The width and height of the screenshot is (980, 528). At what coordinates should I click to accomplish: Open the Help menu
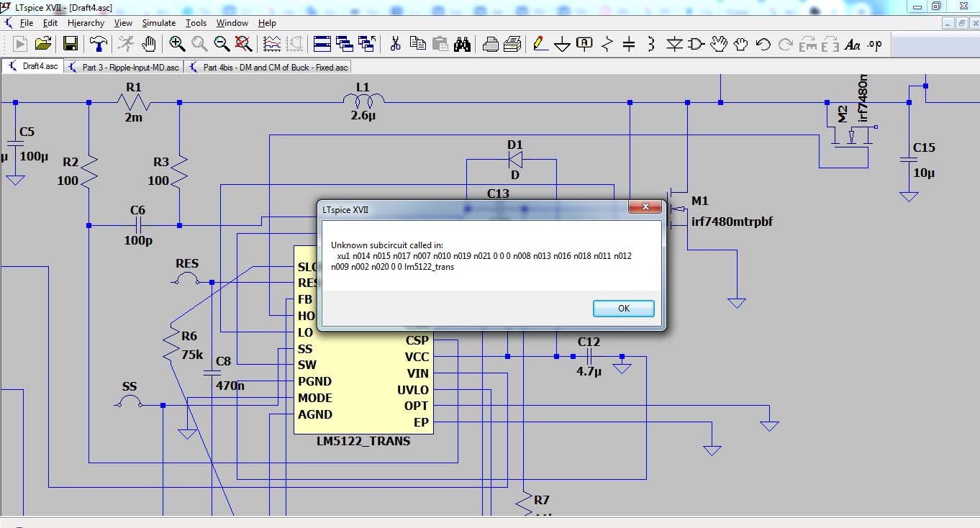pyautogui.click(x=268, y=23)
